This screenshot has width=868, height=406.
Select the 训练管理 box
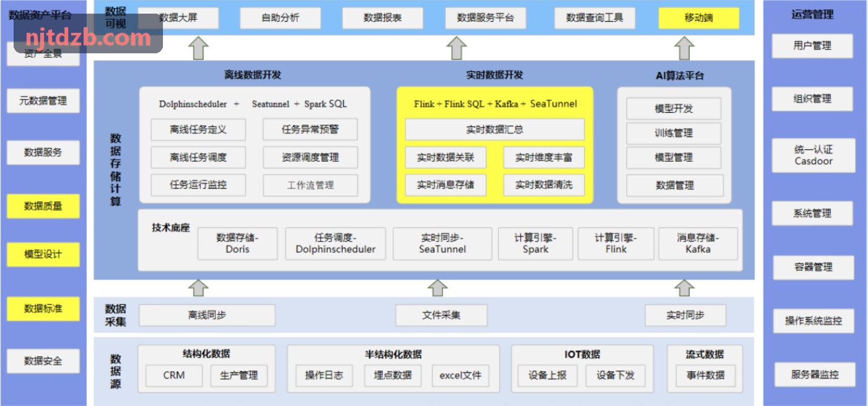tap(674, 133)
